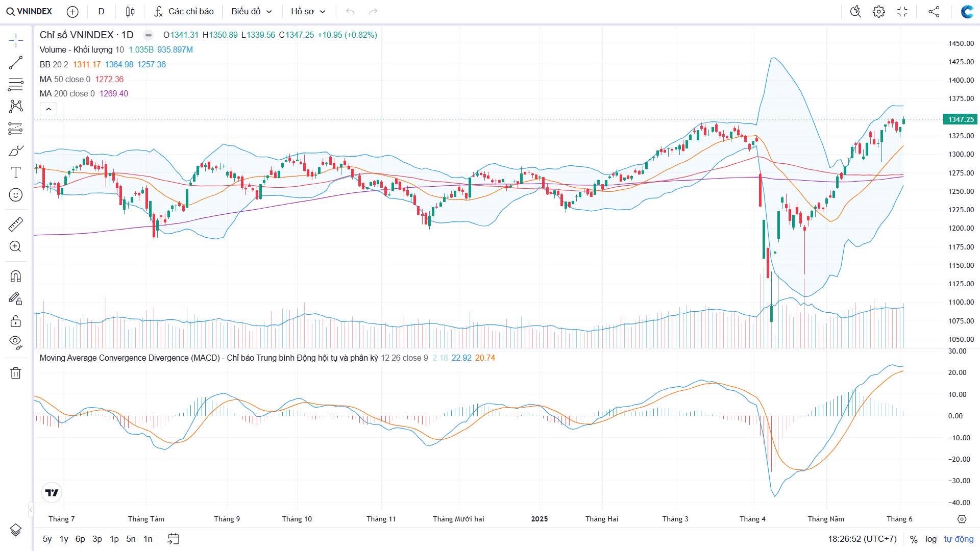Expand the Hồ sơ dropdown
The width and height of the screenshot is (980, 551).
tap(308, 11)
